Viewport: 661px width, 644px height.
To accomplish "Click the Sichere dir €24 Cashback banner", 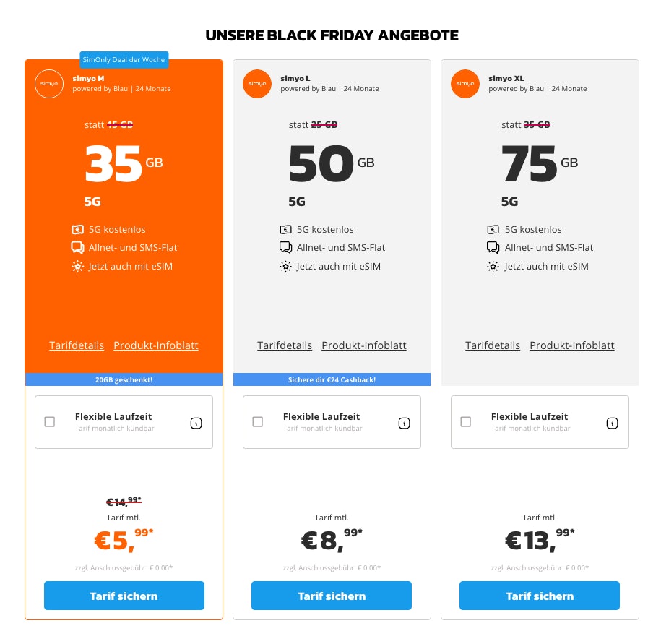I will click(x=332, y=379).
